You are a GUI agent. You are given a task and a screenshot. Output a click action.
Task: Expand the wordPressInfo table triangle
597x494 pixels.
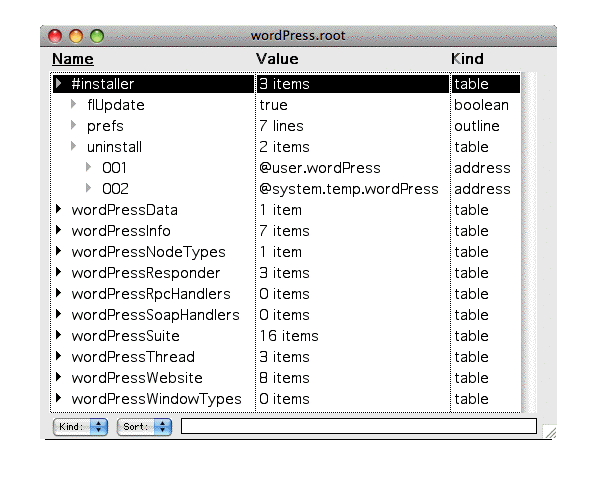(x=59, y=230)
